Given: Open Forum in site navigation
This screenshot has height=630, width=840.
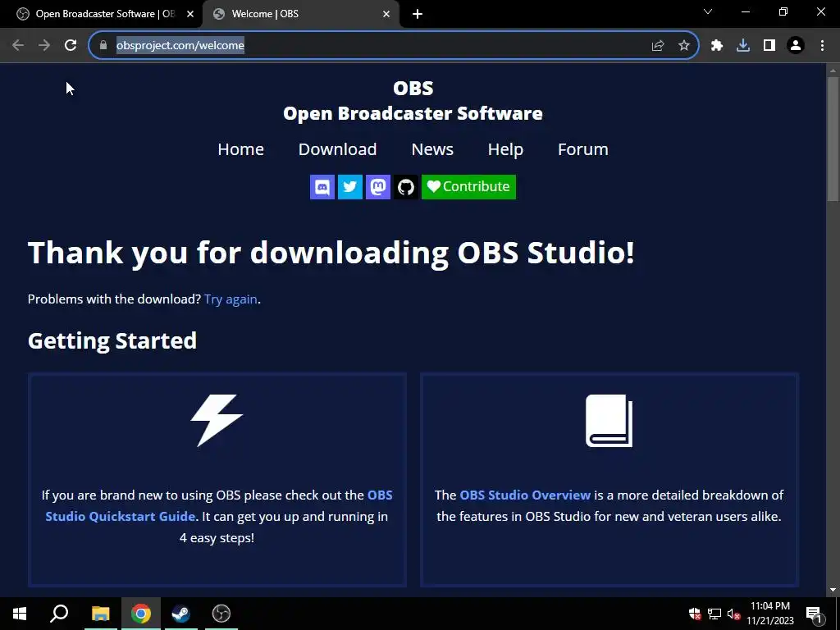Looking at the screenshot, I should (x=583, y=149).
